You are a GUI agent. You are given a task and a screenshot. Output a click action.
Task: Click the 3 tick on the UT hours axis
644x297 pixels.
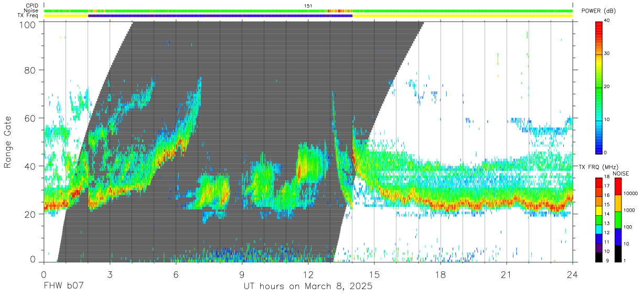110,274
